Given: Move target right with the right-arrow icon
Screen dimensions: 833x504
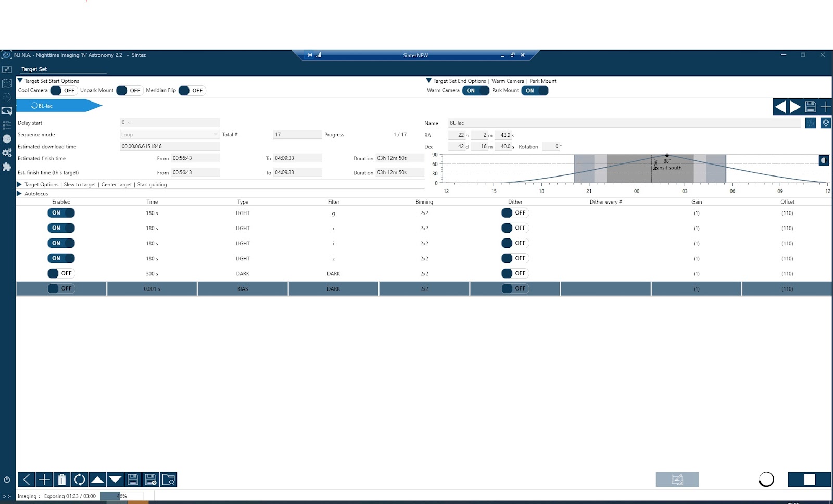Looking at the screenshot, I should [796, 107].
